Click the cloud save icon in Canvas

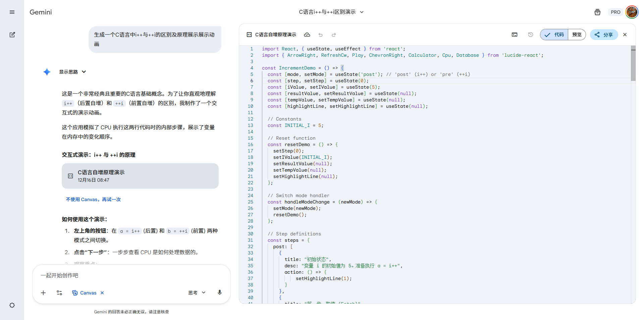point(307,35)
